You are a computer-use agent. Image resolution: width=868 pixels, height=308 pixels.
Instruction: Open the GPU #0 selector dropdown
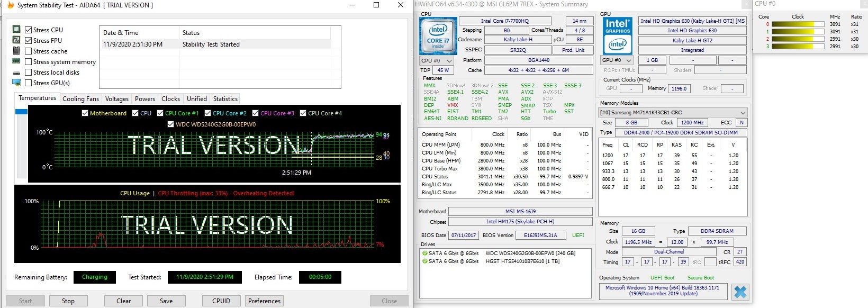pyautogui.click(x=617, y=60)
